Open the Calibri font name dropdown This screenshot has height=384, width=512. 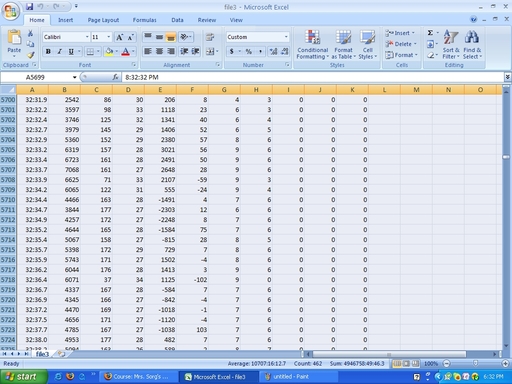[87, 37]
